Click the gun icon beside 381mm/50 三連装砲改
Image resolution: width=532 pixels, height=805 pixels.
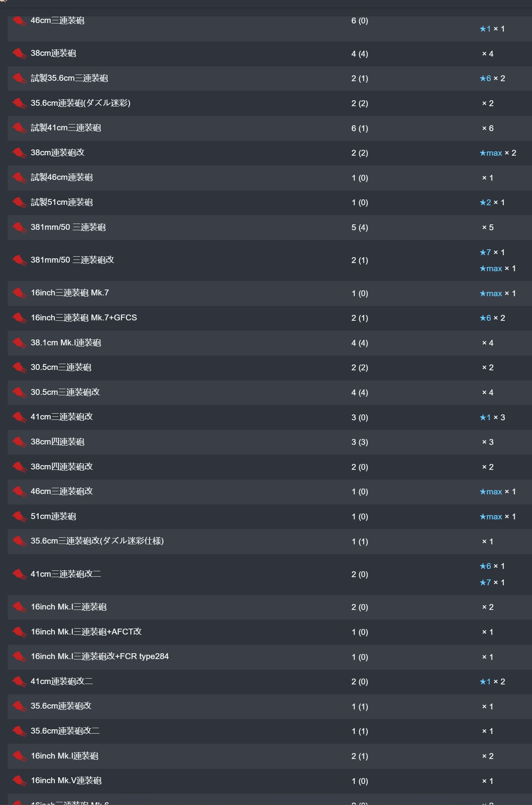tap(19, 260)
